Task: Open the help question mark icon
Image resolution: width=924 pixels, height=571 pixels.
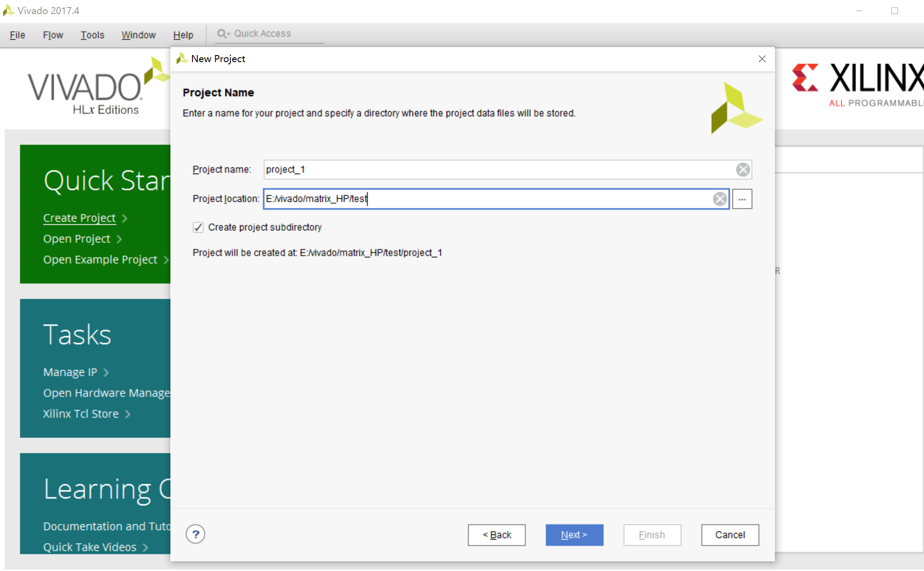Action: tap(196, 534)
